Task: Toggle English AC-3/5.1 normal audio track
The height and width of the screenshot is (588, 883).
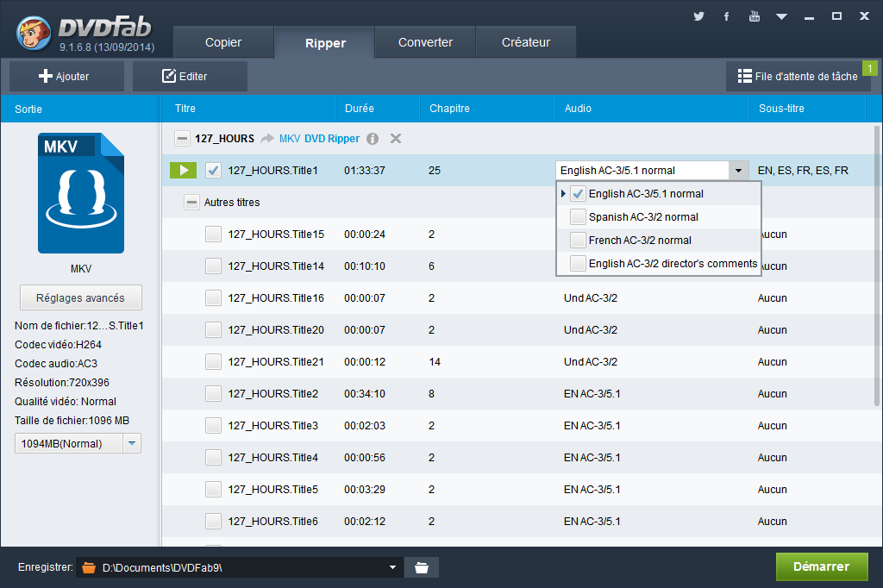Action: point(578,194)
